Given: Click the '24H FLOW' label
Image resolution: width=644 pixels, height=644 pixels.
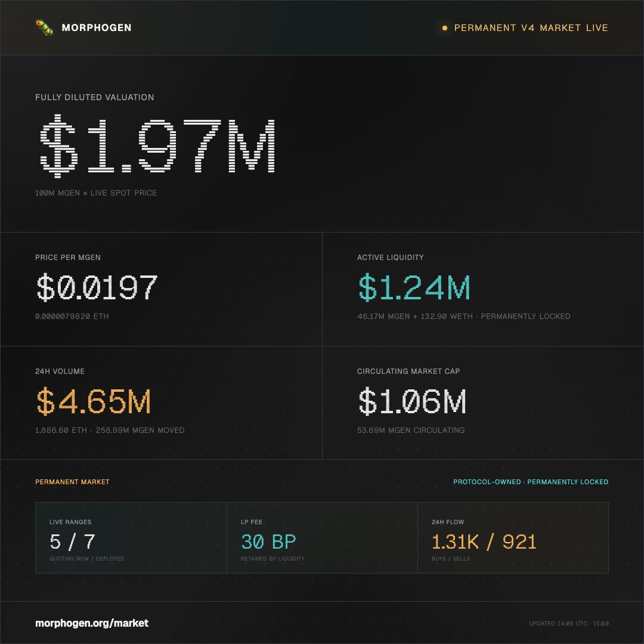Looking at the screenshot, I should (448, 522).
